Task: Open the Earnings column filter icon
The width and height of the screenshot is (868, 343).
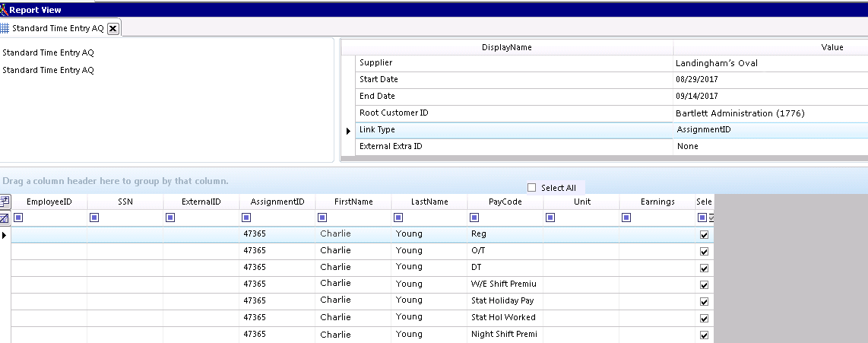Action: (626, 218)
